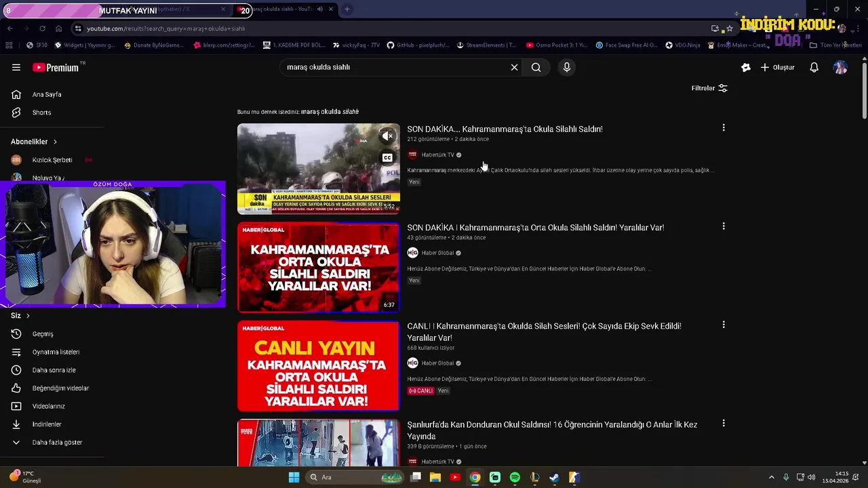Expand the Abonelikler section
The width and height of the screenshot is (868, 488).
click(34, 142)
